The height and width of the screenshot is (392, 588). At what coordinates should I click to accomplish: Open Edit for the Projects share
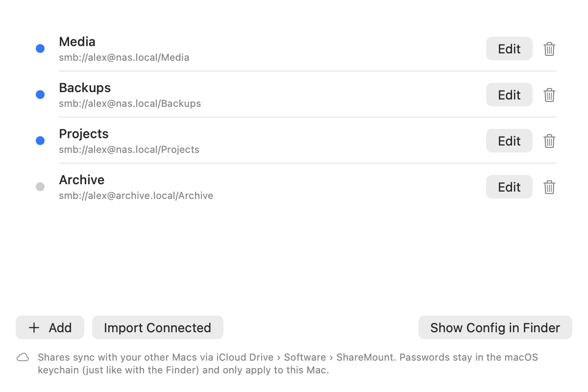coord(509,141)
